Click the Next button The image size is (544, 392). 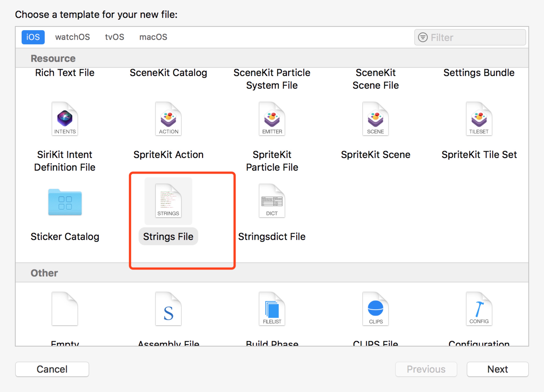(497, 369)
